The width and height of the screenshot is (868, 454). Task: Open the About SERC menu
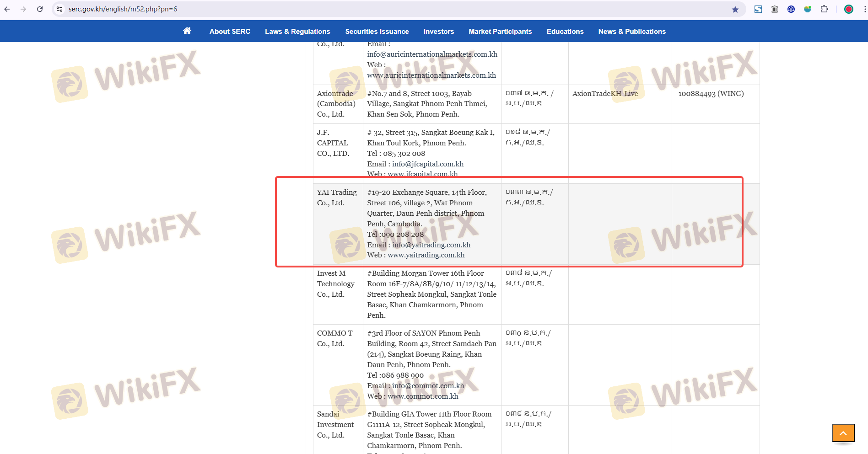pyautogui.click(x=230, y=32)
